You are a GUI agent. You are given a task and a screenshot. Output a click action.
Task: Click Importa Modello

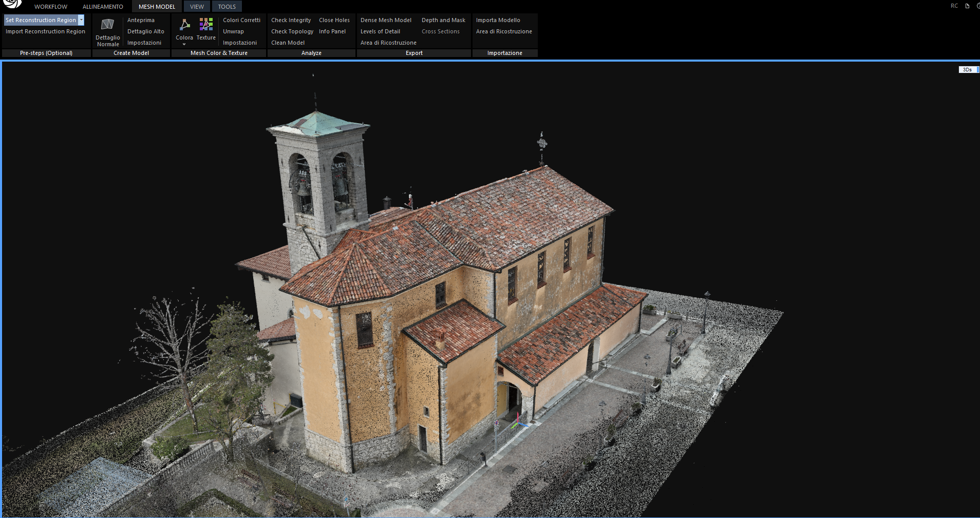[498, 20]
